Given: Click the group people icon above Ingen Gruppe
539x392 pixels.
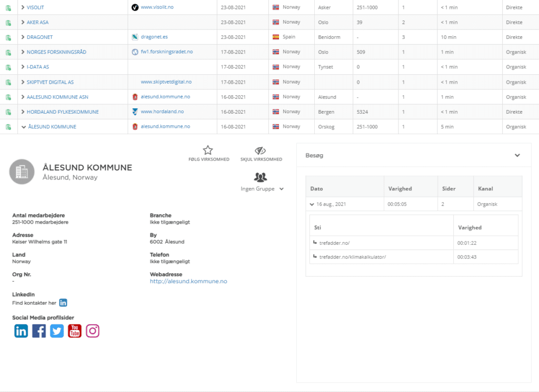Looking at the screenshot, I should pyautogui.click(x=260, y=177).
